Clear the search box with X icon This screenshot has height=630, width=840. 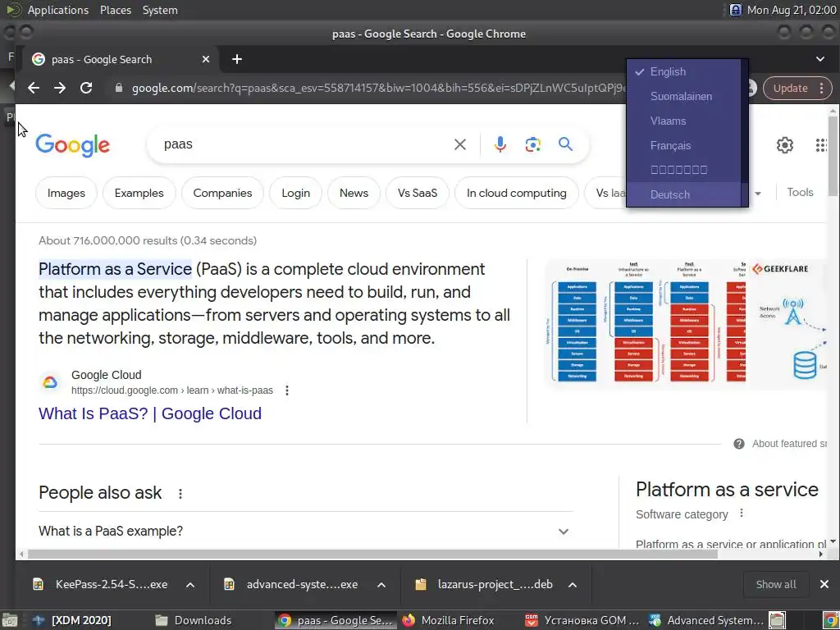[x=459, y=144]
